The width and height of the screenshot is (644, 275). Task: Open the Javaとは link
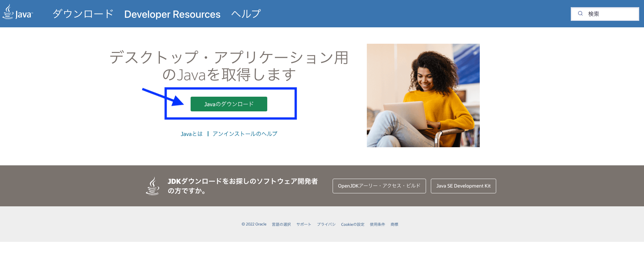(192, 134)
